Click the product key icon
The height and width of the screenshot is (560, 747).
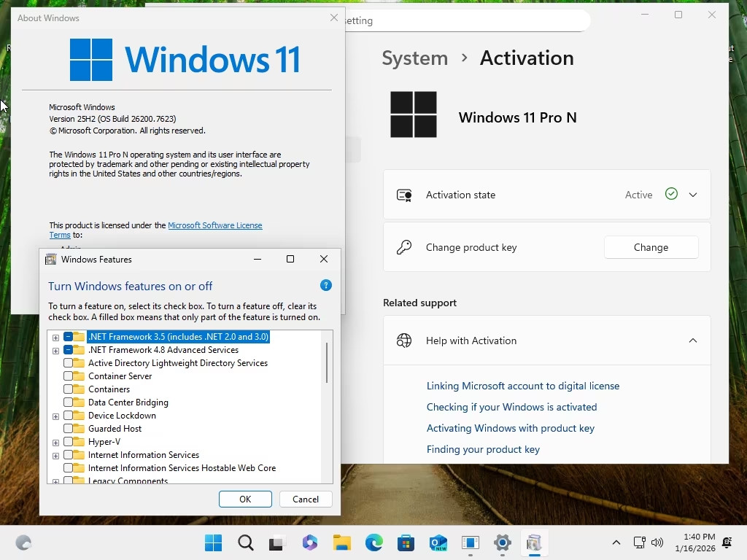(404, 247)
